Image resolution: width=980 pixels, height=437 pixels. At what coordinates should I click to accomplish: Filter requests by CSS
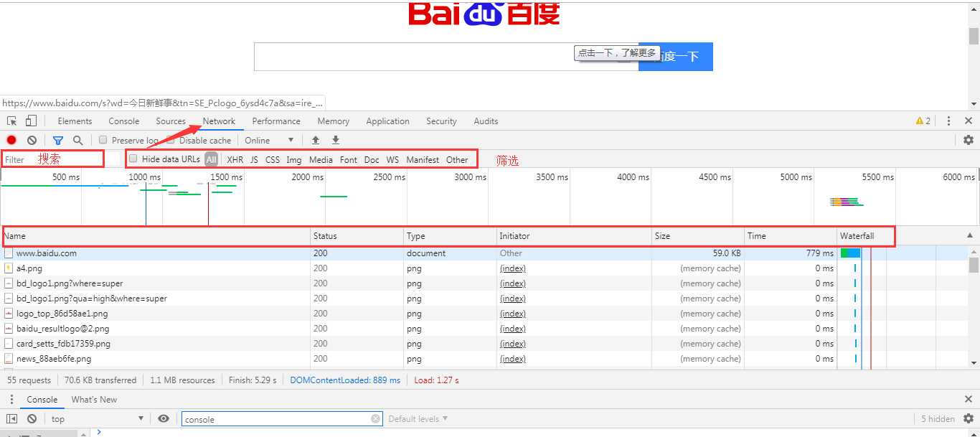tap(273, 159)
